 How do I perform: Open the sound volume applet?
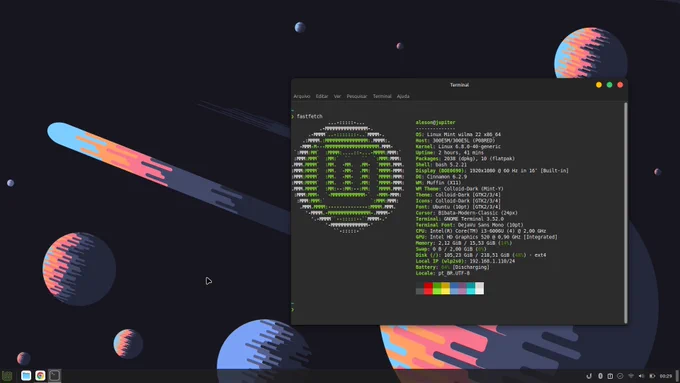[641, 376]
